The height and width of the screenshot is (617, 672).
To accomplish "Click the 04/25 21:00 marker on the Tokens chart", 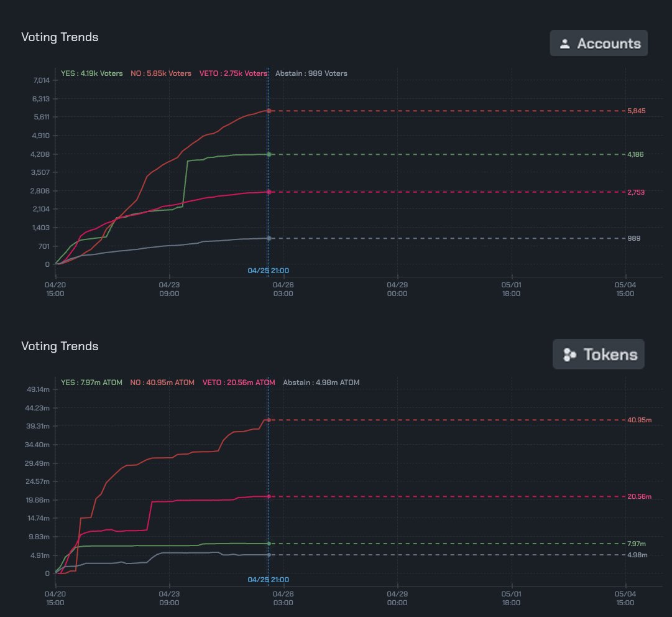I will 267,579.
